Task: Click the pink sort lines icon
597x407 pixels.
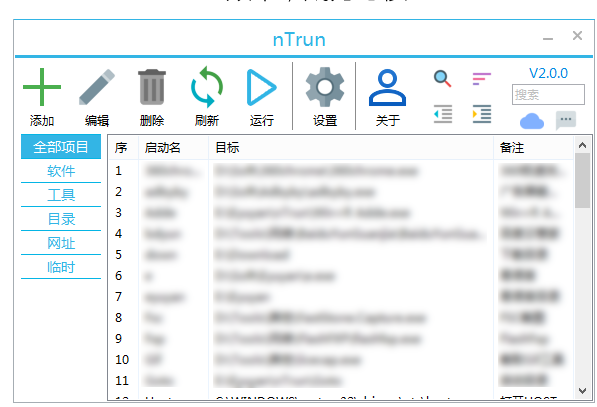Action: (482, 79)
